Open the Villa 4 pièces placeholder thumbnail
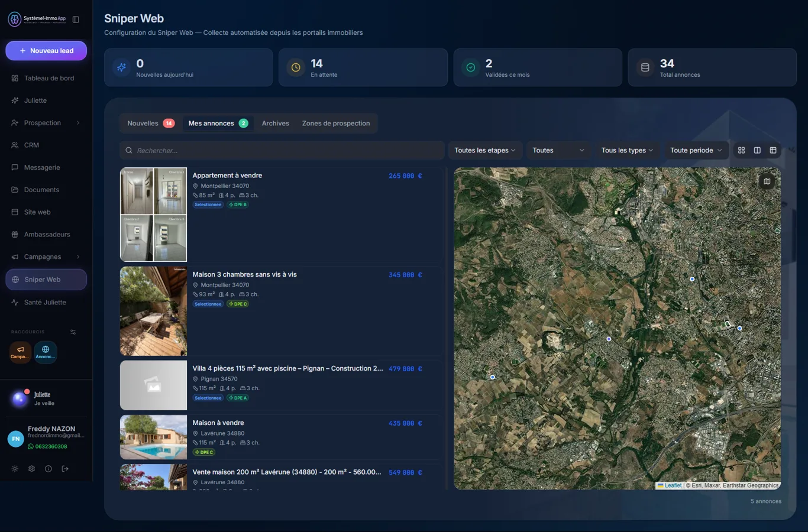This screenshot has width=808, height=532. tap(153, 385)
